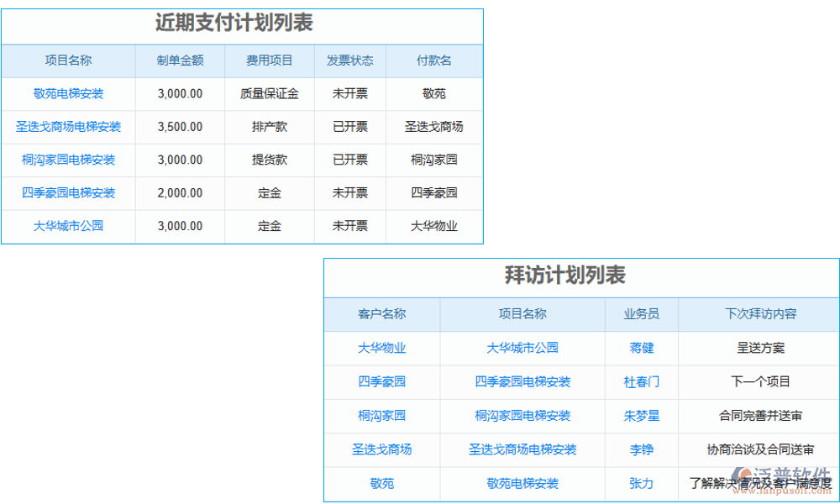
Task: Open customer 圣迭戈商场 record
Action: (381, 449)
